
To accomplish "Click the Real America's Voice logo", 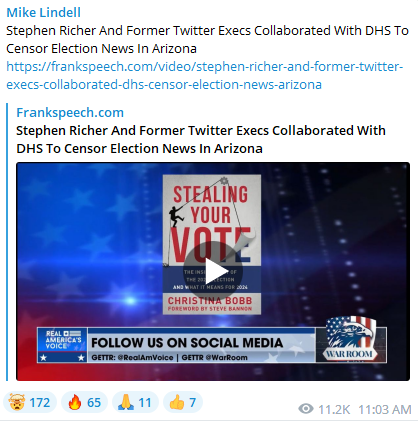I will pos(63,345).
